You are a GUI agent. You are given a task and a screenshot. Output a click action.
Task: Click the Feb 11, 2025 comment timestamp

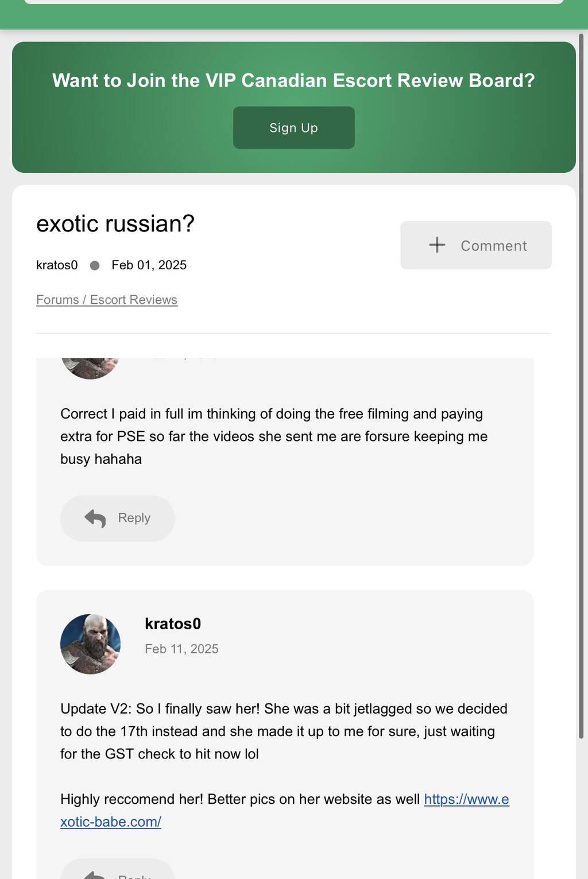coord(181,649)
